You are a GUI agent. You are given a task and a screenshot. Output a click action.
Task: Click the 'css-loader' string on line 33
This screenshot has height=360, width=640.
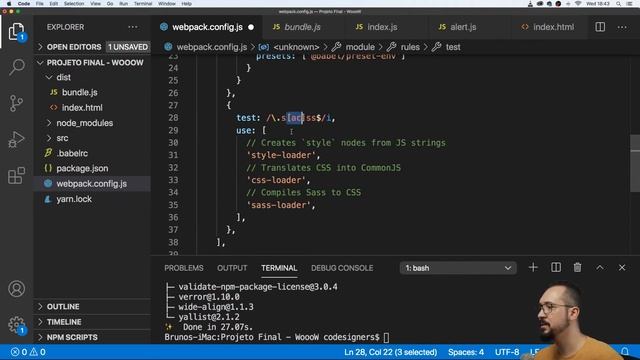point(276,180)
